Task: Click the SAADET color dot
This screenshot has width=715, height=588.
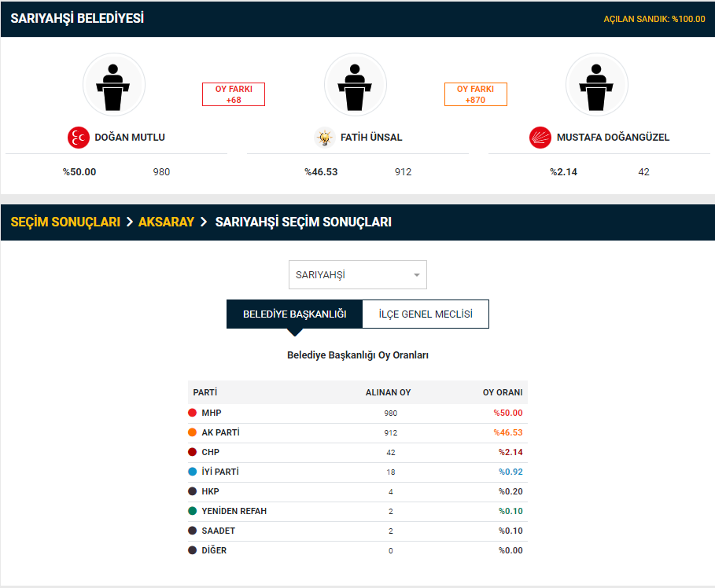Action: (x=193, y=531)
